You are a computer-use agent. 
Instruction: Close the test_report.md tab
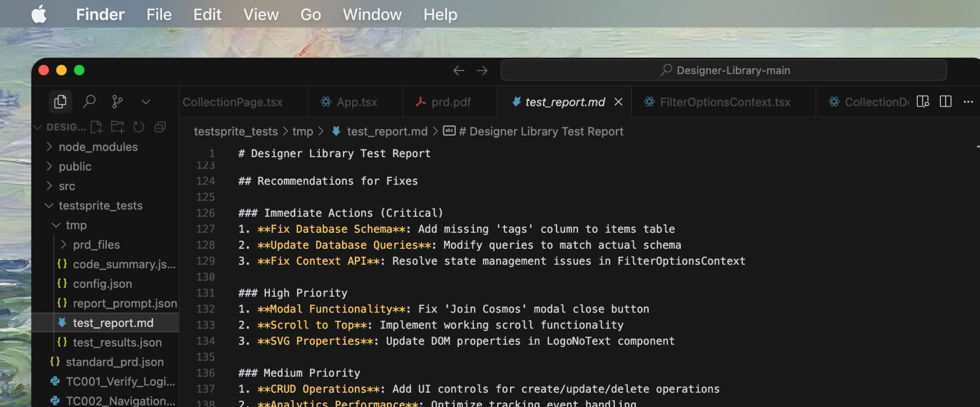tap(618, 102)
